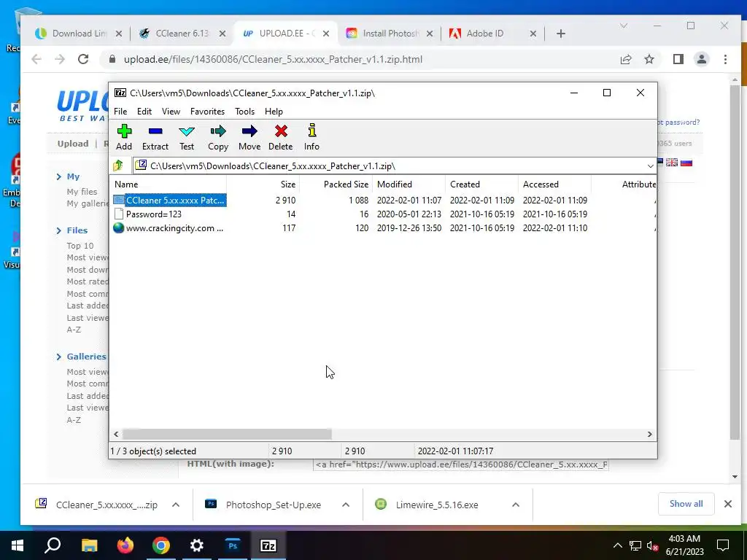Image resolution: width=747 pixels, height=560 pixels.
Task: Open the Windows Start menu
Action: 18,545
